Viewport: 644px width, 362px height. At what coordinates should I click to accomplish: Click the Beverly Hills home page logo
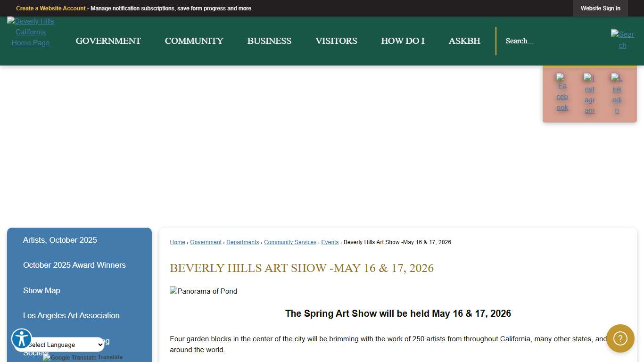(30, 32)
